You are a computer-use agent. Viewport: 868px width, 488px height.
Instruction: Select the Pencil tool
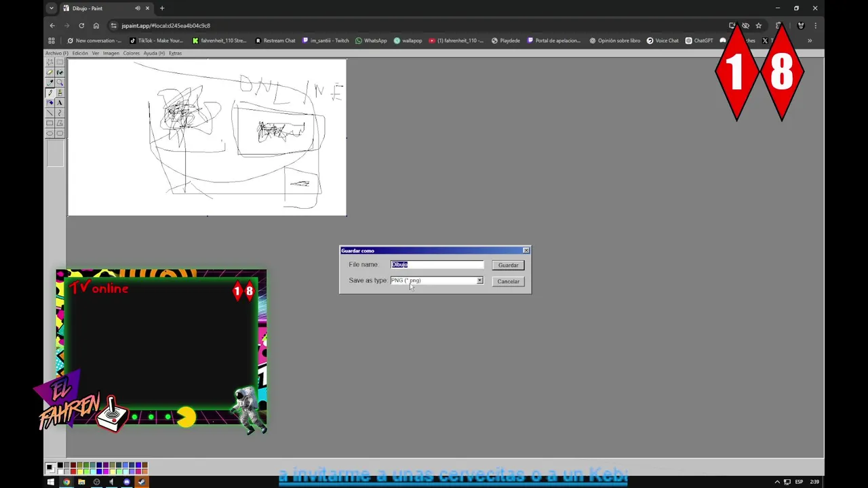(50, 92)
